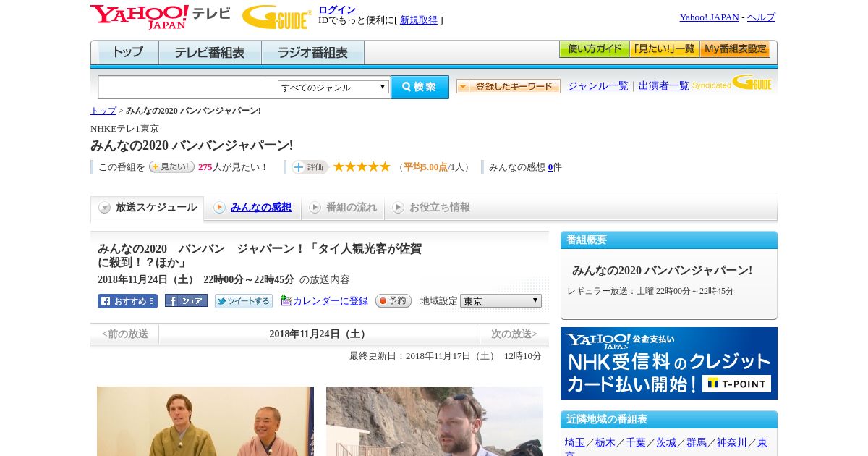The width and height of the screenshot is (868, 456).
Task: Click the 近隣地域の番組表 panel header
Action: (669, 420)
